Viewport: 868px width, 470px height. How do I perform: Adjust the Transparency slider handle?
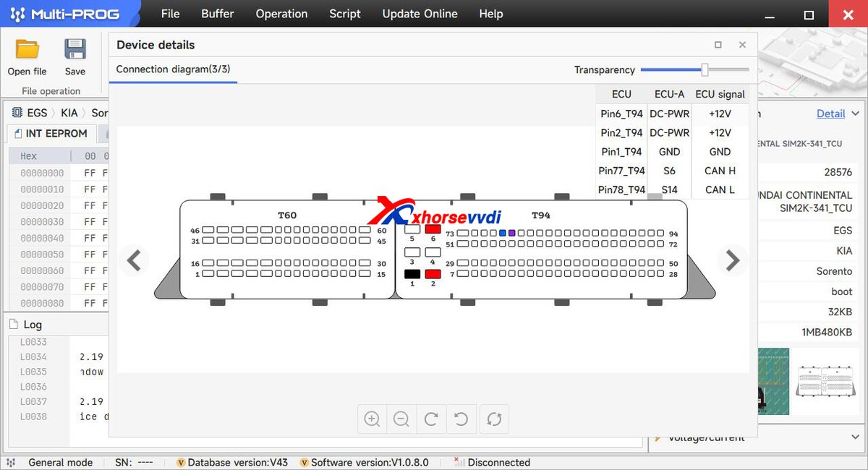(705, 70)
